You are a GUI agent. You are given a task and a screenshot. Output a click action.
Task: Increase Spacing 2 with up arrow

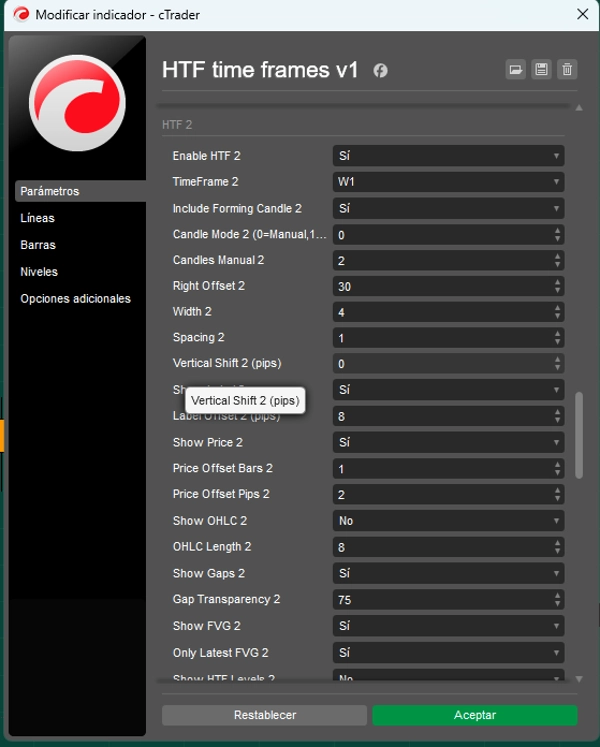[x=558, y=333]
